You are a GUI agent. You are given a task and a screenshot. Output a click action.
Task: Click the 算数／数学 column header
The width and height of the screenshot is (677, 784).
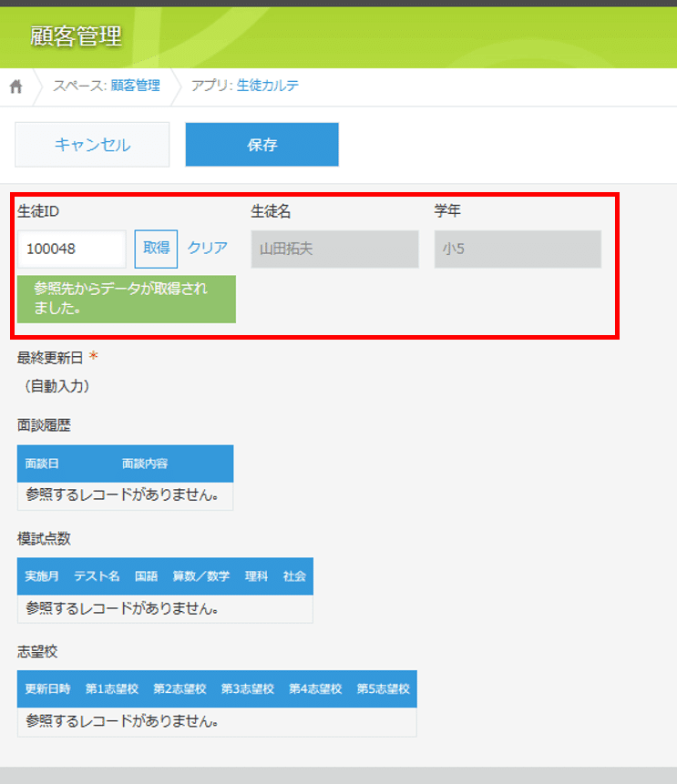(201, 576)
